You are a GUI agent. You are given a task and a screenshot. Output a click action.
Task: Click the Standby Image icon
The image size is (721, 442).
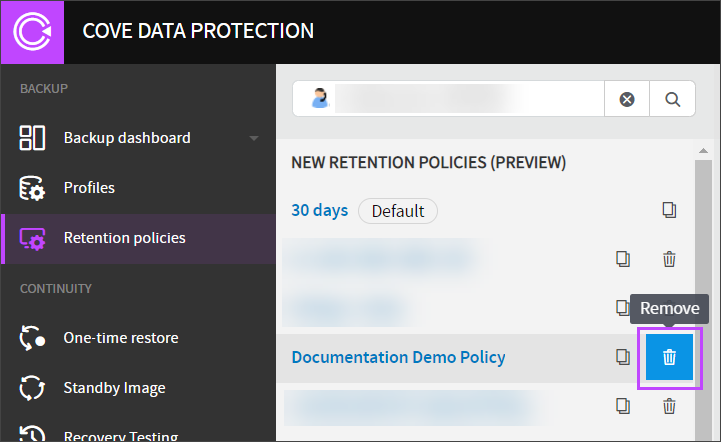(x=32, y=388)
